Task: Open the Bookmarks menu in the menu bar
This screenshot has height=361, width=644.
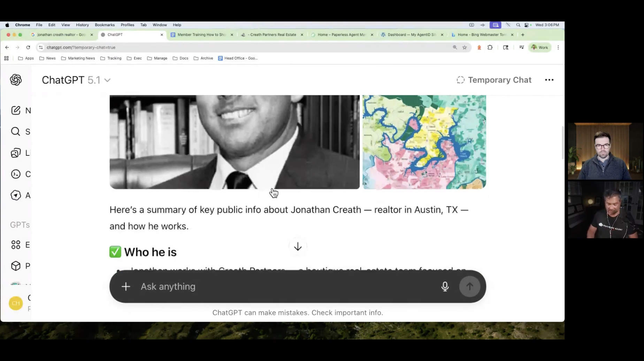Action: pyautogui.click(x=105, y=25)
